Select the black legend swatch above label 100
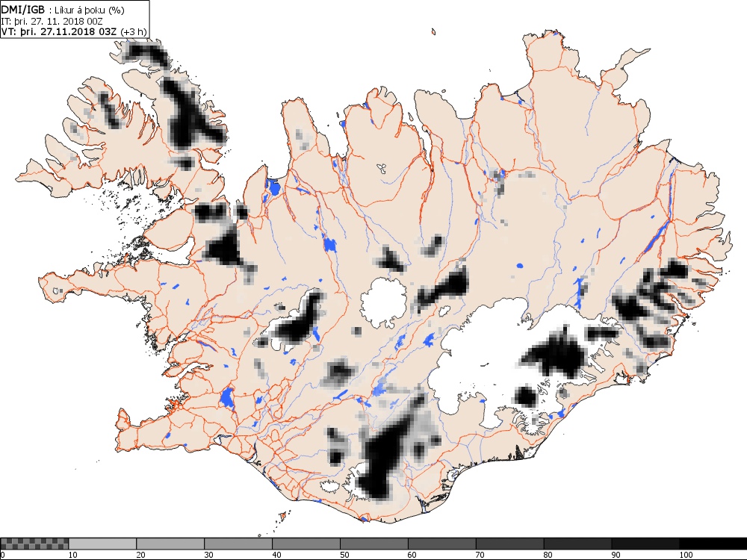Viewport: 747px width, 560px height. point(713,544)
